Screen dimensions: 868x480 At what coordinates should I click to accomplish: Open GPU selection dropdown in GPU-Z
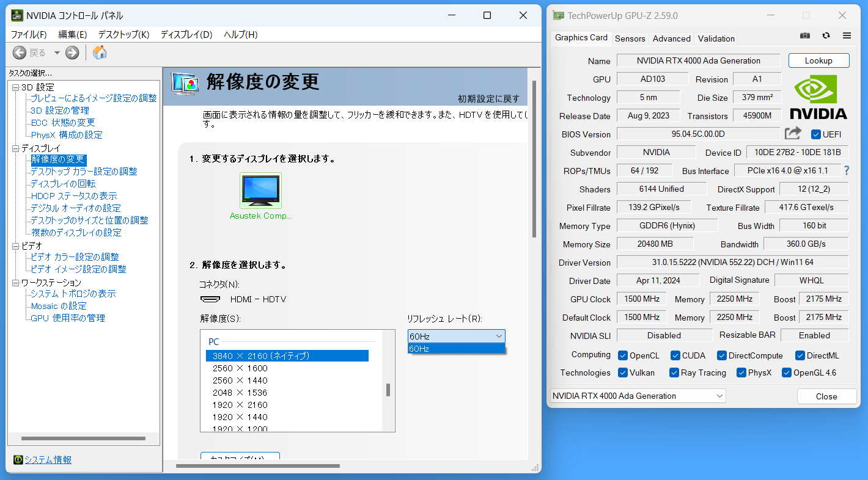[638, 396]
